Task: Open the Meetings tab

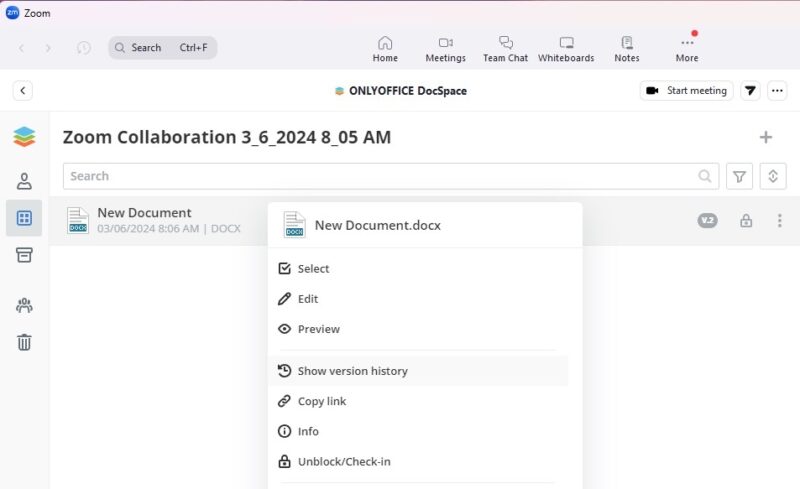Action: 445,49
